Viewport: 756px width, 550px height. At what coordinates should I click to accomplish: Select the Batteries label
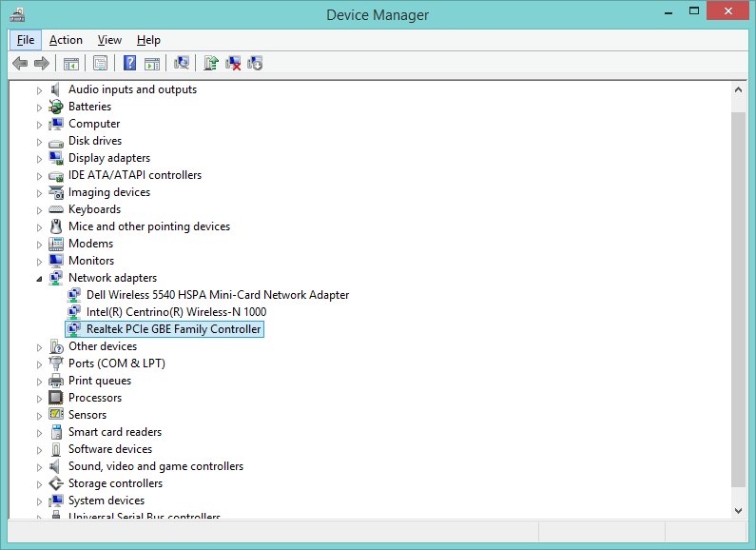(89, 107)
